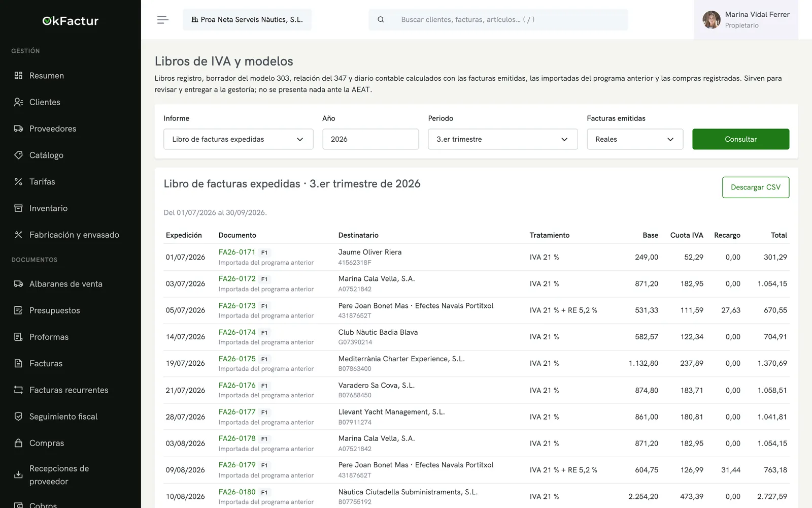The width and height of the screenshot is (812, 508).
Task: Select the date 28/07/2026 cell
Action: pyautogui.click(x=185, y=417)
